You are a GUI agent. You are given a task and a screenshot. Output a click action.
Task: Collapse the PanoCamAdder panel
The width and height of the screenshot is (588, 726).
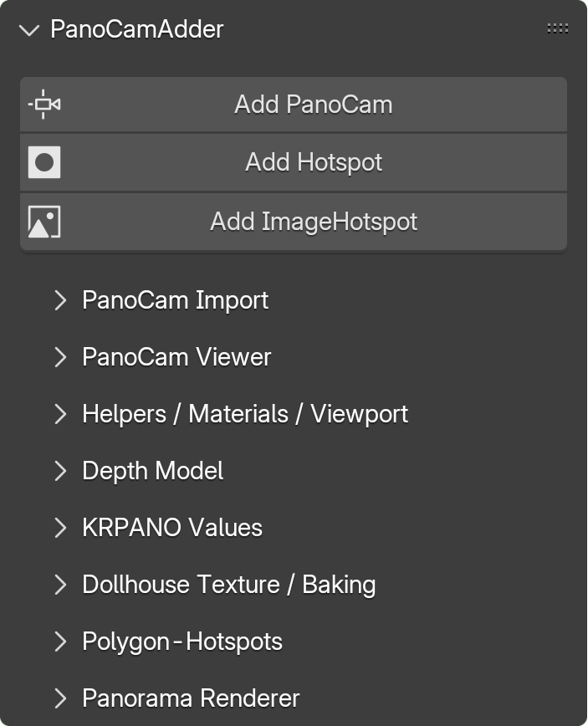pos(29,30)
